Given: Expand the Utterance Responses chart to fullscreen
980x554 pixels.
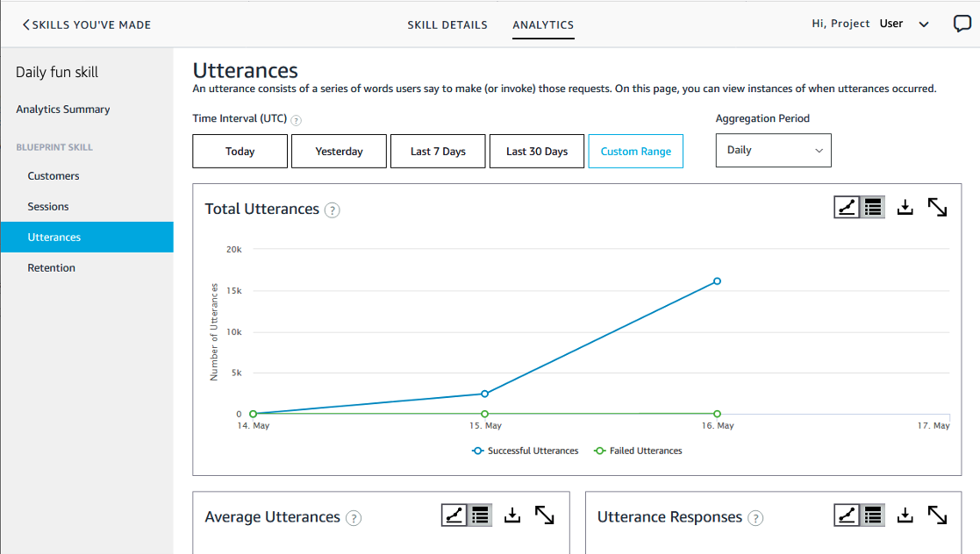Looking at the screenshot, I should (937, 515).
